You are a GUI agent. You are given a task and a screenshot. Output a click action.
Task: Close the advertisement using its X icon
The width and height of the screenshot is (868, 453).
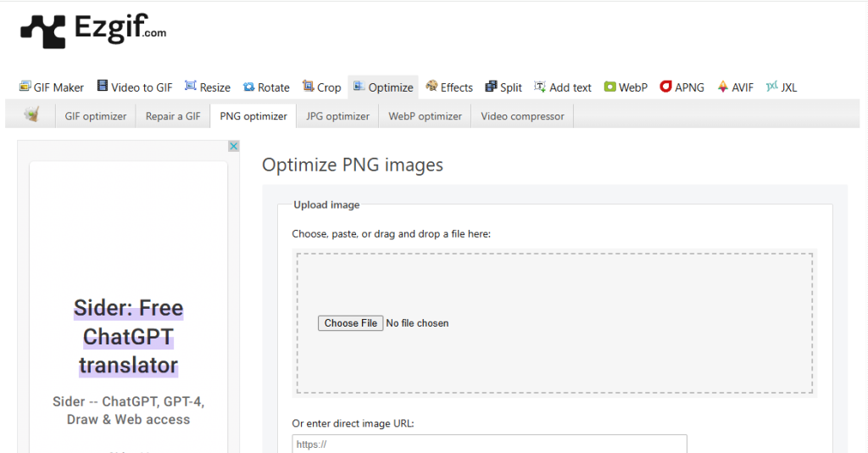[x=234, y=146]
